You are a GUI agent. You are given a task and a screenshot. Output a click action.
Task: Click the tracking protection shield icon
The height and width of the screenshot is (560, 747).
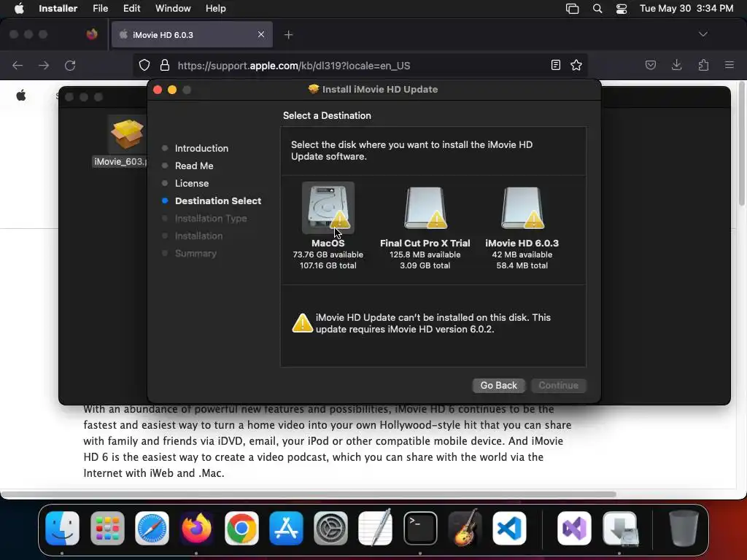pyautogui.click(x=144, y=65)
